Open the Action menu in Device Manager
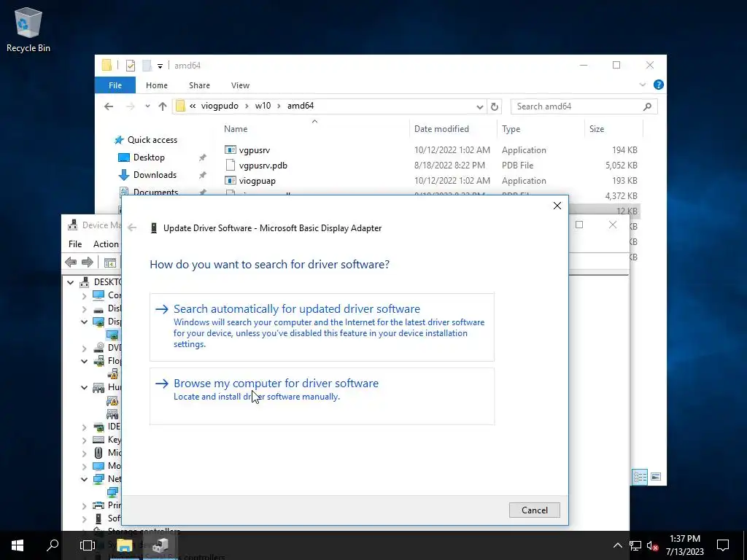The width and height of the screenshot is (747, 560). click(106, 244)
